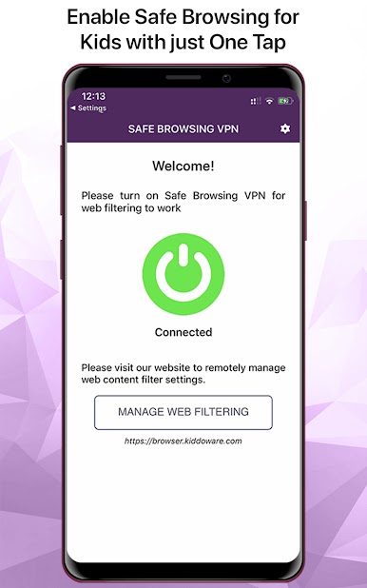Tap the 12:13 clock in status bar
Image resolution: width=367 pixels, height=588 pixels.
tap(93, 96)
